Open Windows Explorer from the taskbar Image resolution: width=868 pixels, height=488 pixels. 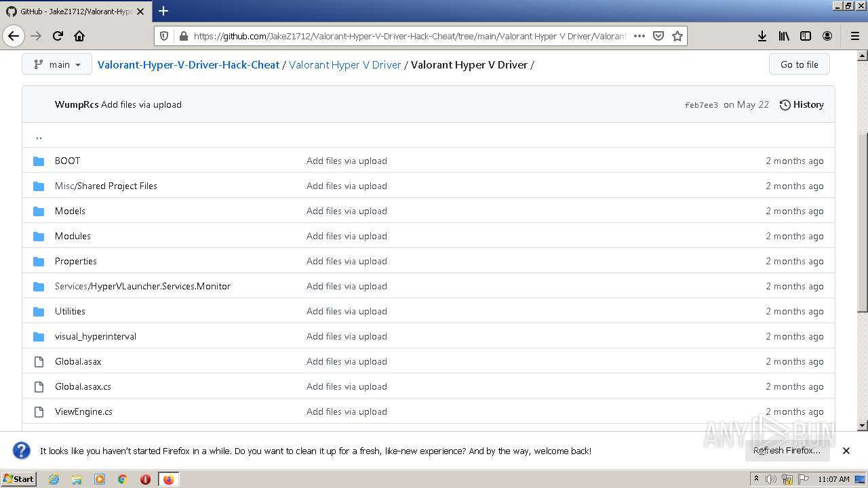(x=77, y=479)
